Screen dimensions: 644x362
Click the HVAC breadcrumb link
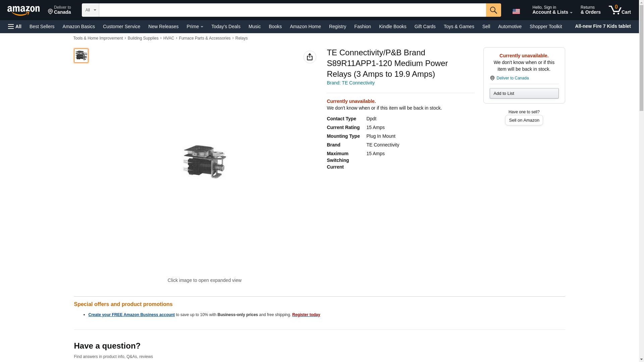[168, 38]
